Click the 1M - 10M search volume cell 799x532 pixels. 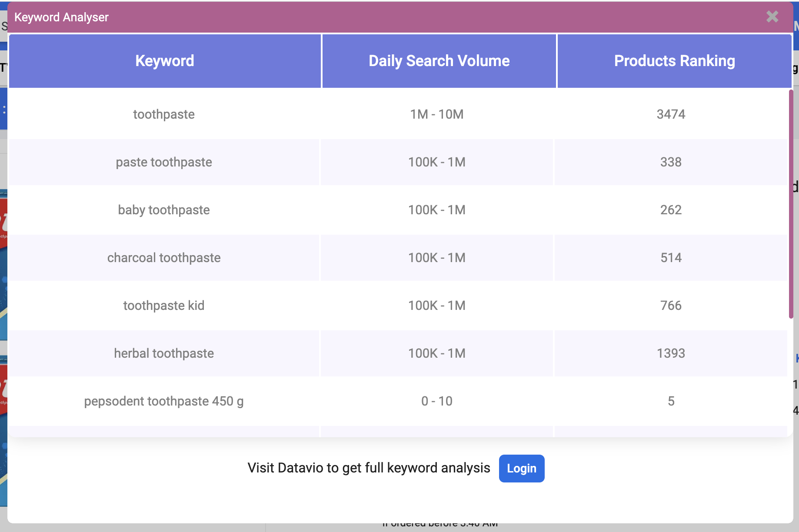(437, 114)
